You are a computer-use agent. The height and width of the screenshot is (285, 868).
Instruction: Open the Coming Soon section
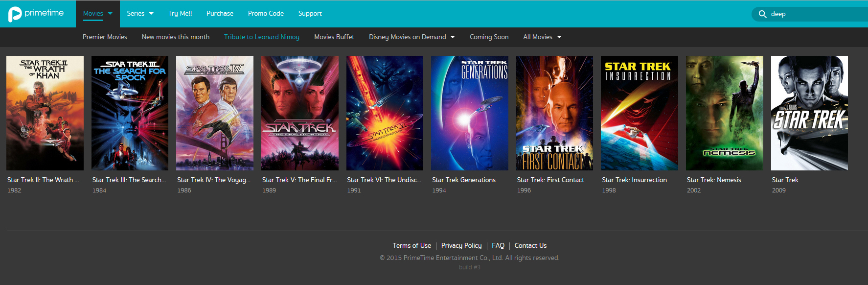coord(489,37)
